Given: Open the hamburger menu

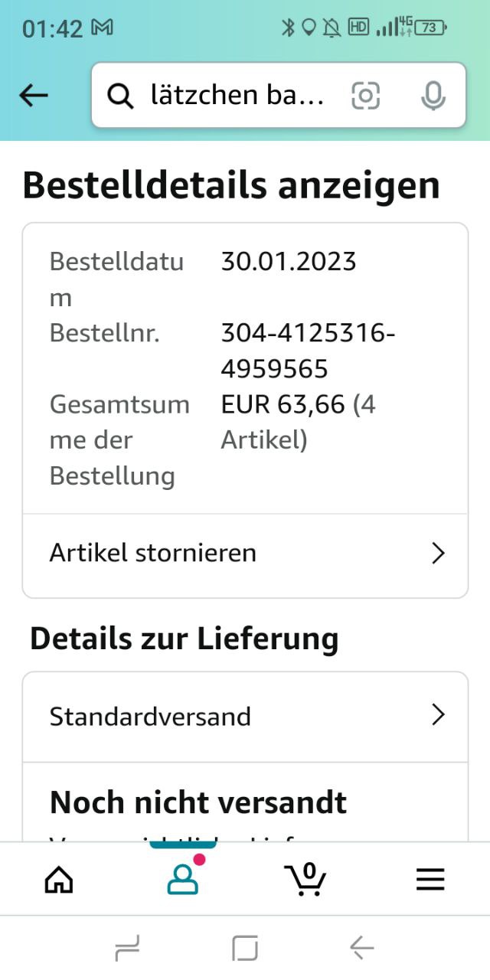Looking at the screenshot, I should coord(430,880).
